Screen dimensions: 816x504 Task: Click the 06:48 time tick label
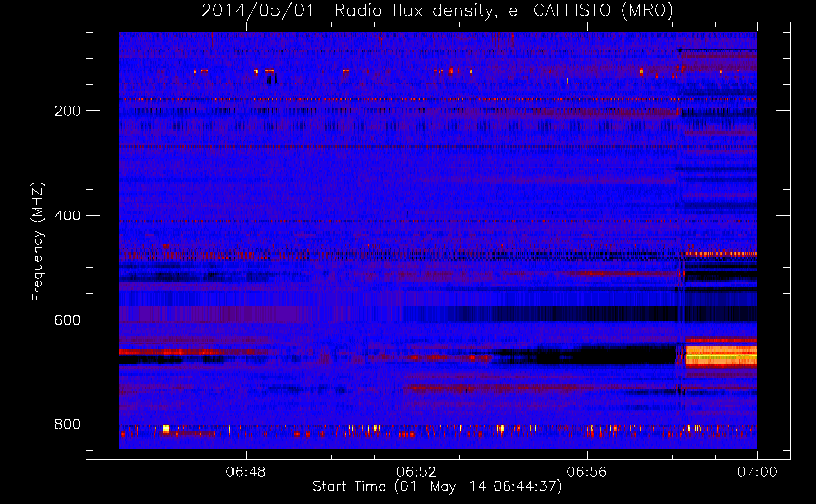pos(246,472)
